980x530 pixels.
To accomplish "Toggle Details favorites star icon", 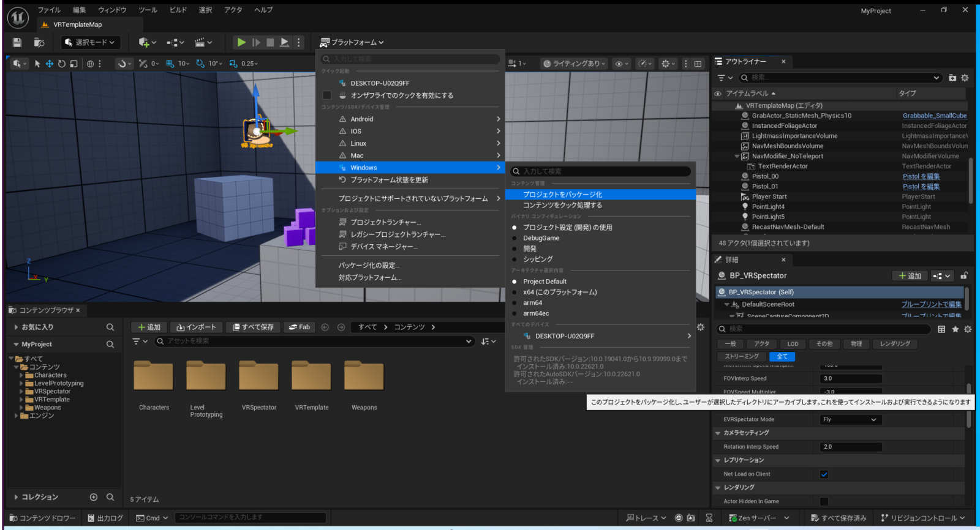I will pyautogui.click(x=955, y=329).
